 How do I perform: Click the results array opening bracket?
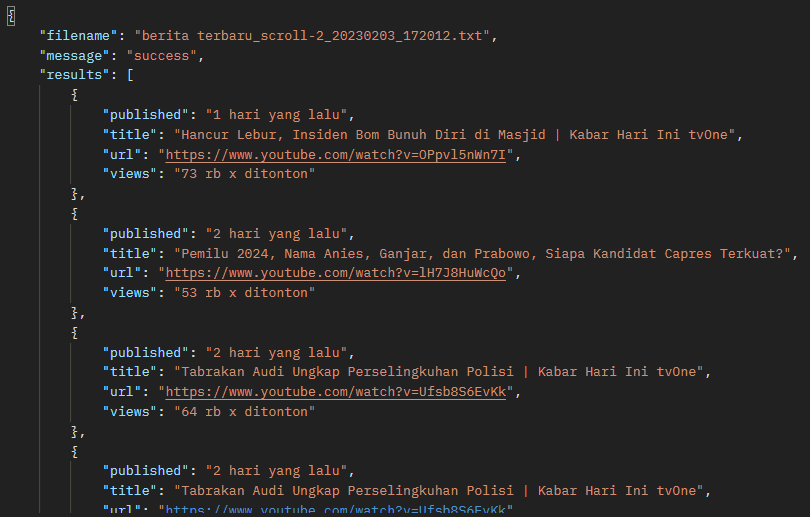click(x=130, y=75)
